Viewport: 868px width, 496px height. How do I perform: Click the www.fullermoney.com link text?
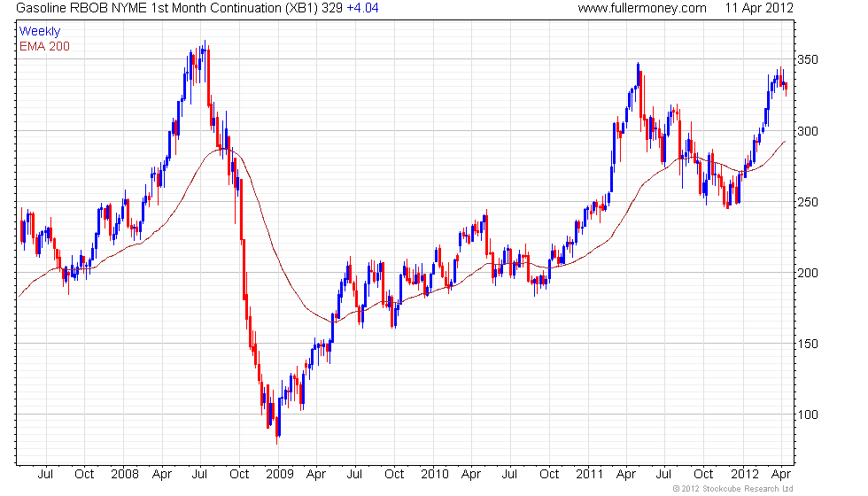pos(641,8)
